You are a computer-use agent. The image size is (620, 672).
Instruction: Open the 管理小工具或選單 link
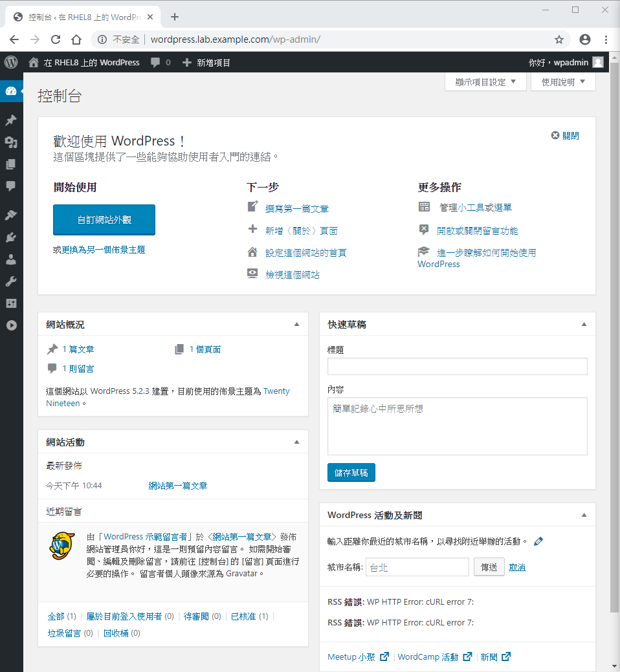476,208
